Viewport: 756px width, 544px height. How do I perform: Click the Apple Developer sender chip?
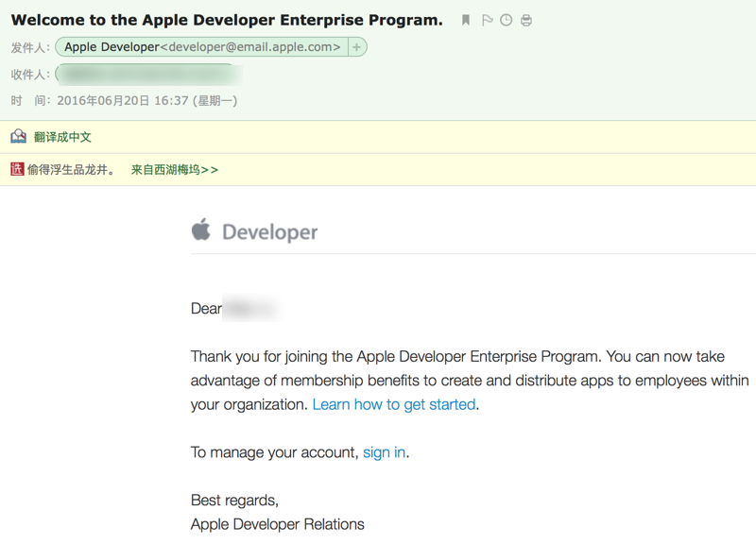(x=202, y=47)
